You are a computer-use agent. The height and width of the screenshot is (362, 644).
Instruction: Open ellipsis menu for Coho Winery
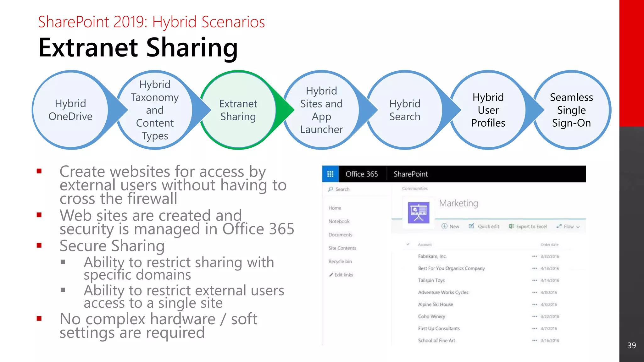point(535,316)
